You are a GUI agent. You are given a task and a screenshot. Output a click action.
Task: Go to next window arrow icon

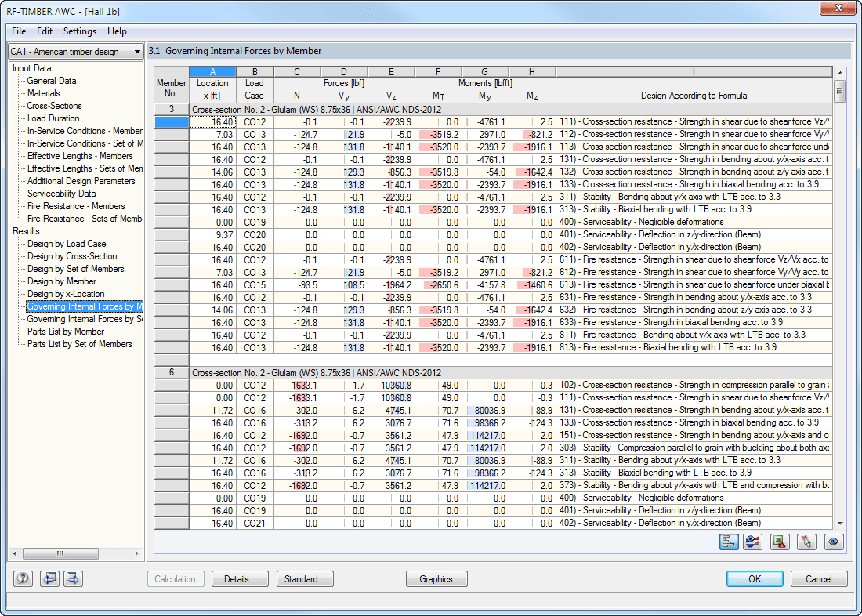coord(73,578)
